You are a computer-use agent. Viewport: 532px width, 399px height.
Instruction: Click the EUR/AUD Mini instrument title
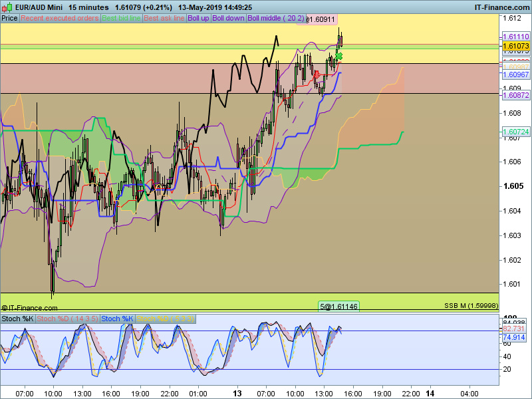(39, 7)
